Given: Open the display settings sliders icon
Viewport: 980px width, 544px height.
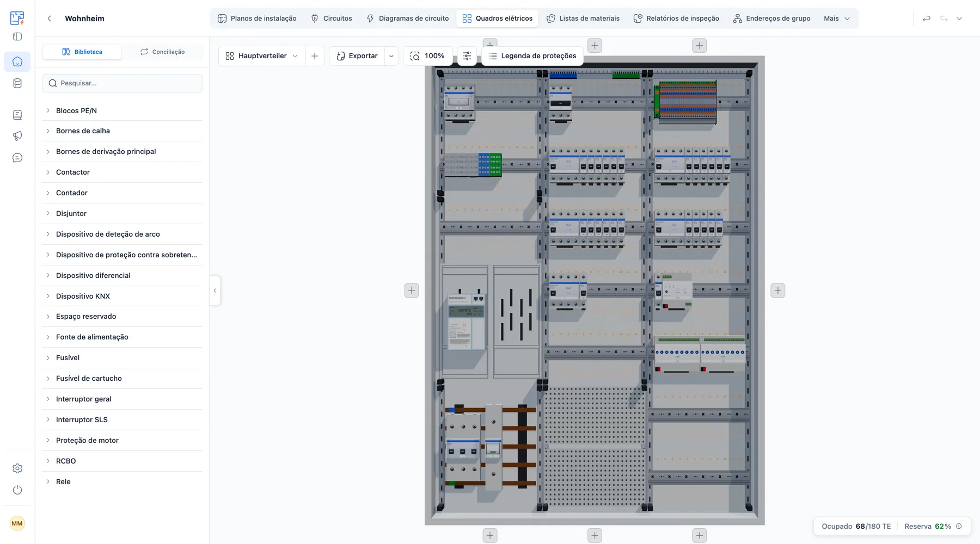Looking at the screenshot, I should tap(467, 56).
